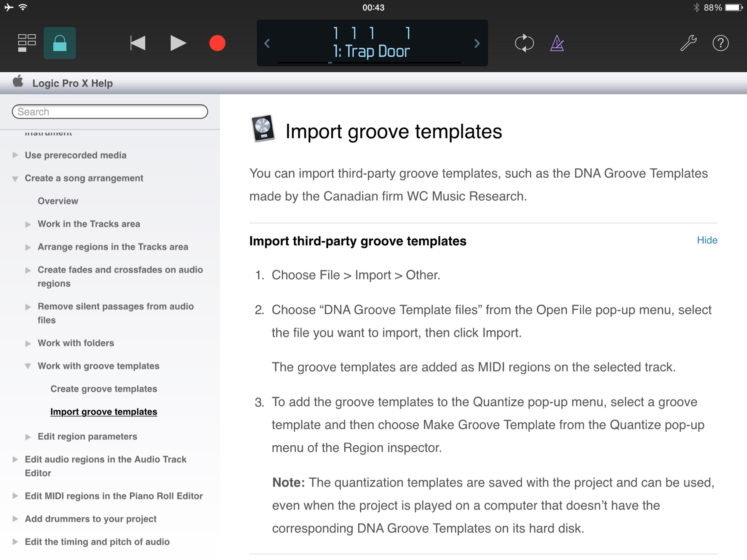Tap the battery indicator in status bar

point(734,7)
